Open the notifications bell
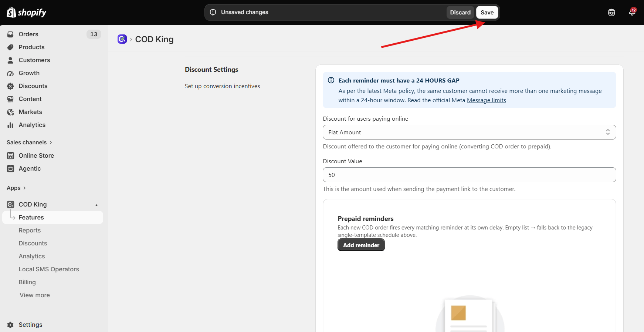The image size is (644, 332). point(632,12)
